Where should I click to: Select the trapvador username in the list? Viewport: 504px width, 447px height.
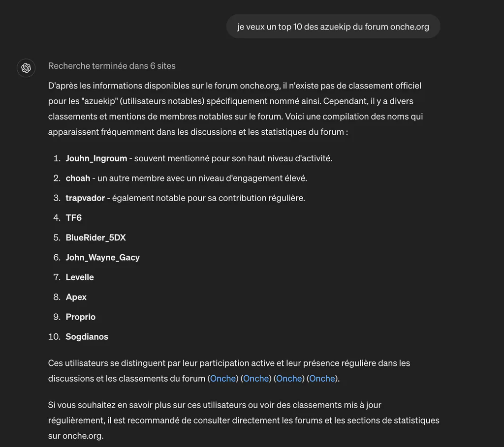click(x=85, y=198)
